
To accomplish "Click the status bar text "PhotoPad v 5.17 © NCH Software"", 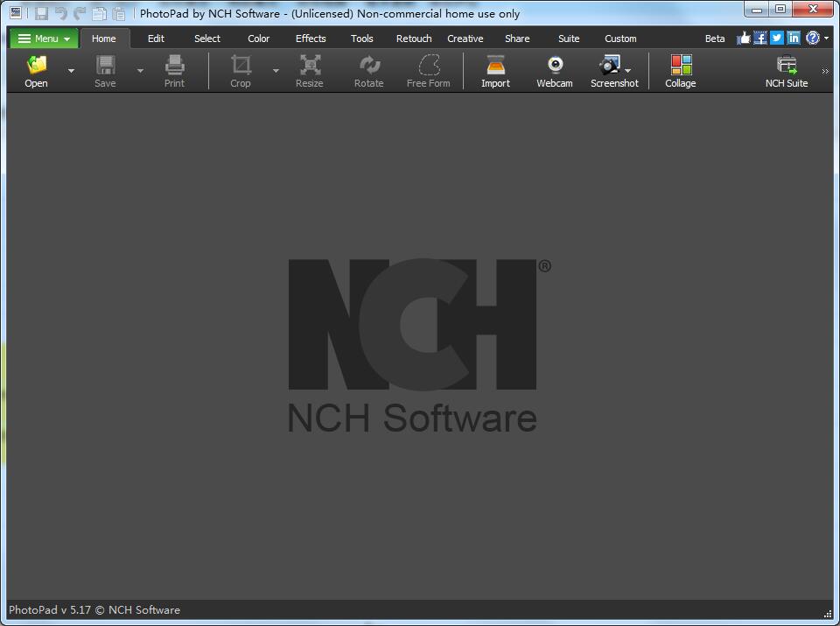I will coord(94,610).
